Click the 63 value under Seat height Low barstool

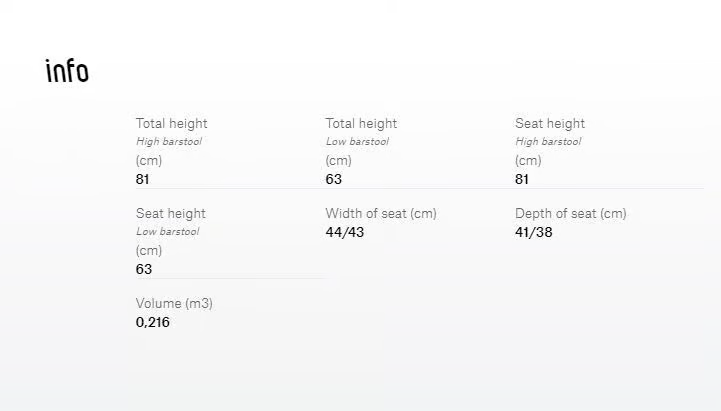143,269
